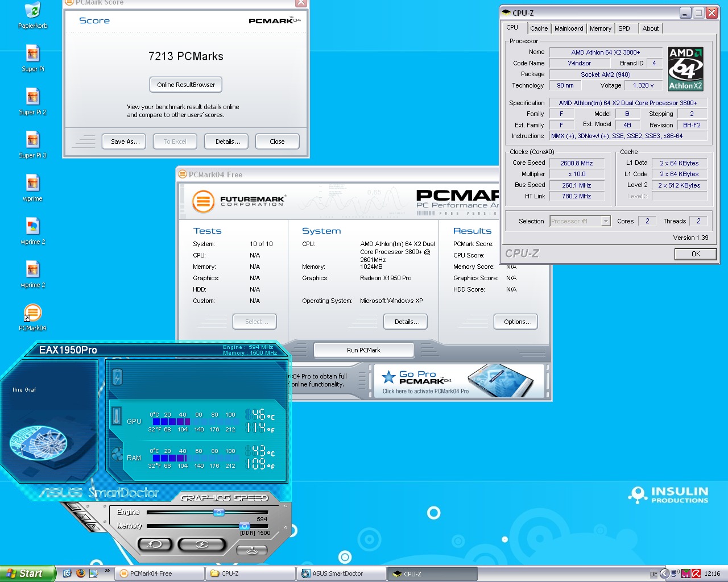Switch to Memory tab in CPU-Z

pos(601,28)
